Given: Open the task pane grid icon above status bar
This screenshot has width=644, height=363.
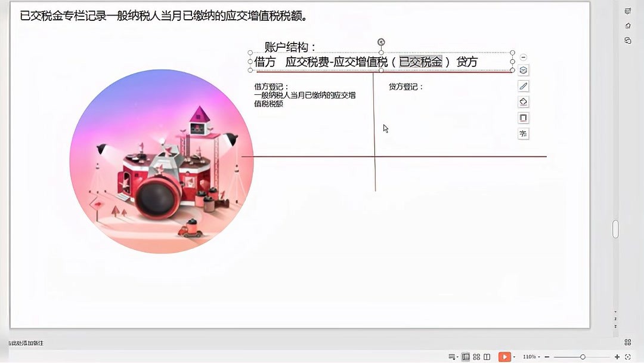Looking at the screenshot, I should [628, 342].
